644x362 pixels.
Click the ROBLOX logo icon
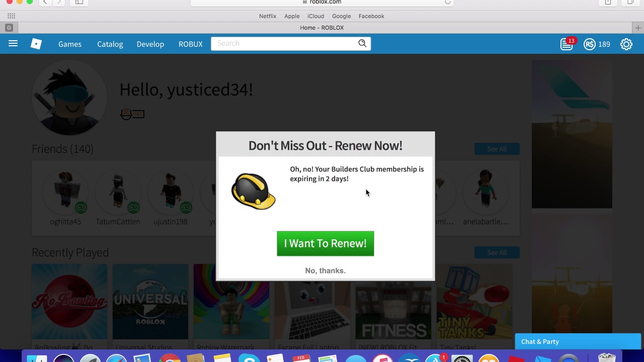[36, 44]
